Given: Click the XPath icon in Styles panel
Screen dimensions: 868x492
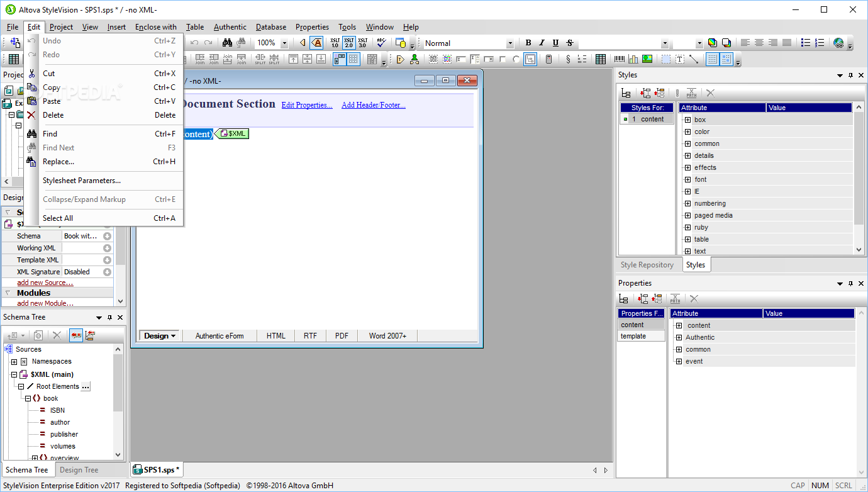Looking at the screenshot, I should 691,93.
